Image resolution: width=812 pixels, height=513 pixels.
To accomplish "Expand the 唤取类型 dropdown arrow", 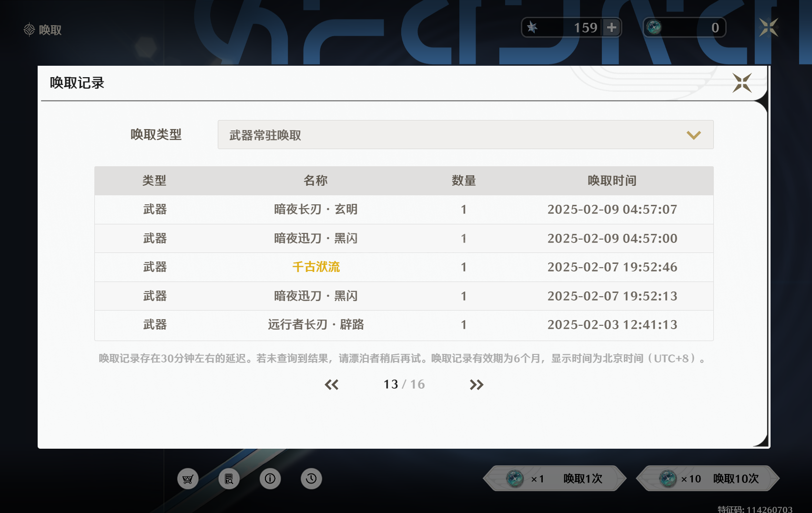I will click(693, 135).
